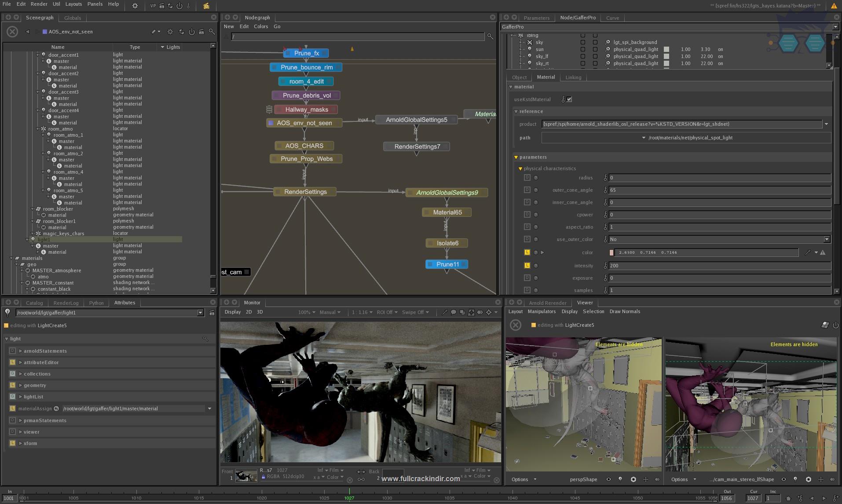Click the large cancel X in Scenegraph

coord(12,32)
